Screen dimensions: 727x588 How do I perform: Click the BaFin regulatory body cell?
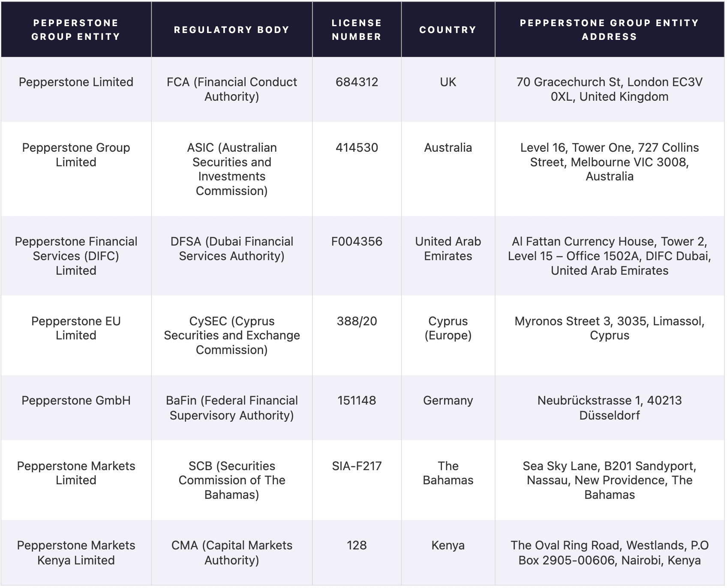(x=232, y=408)
